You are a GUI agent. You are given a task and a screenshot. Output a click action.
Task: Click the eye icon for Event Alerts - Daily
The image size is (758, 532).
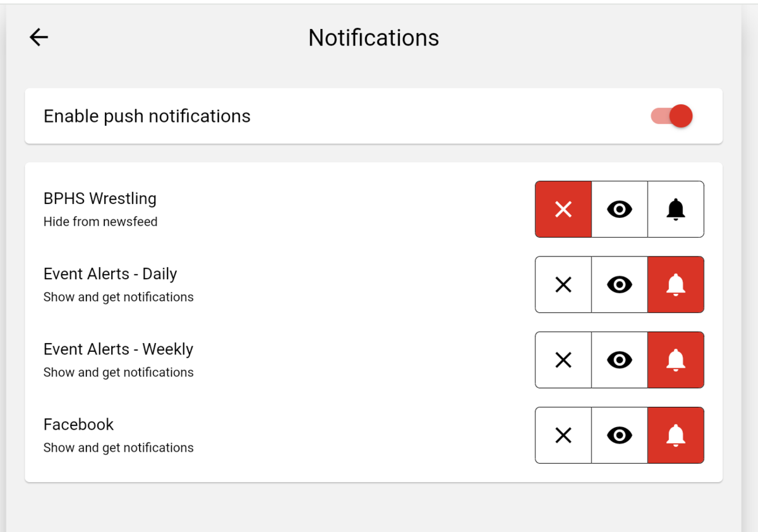click(x=619, y=284)
